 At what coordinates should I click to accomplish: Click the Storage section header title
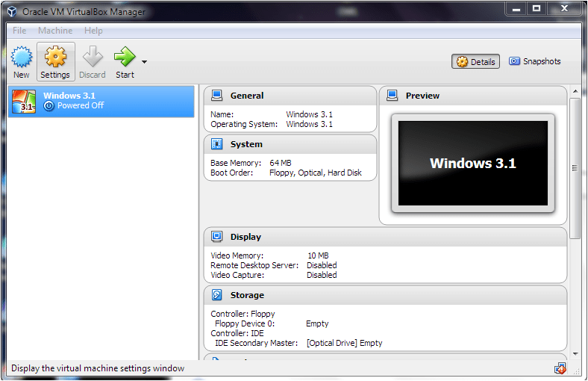[x=247, y=295]
